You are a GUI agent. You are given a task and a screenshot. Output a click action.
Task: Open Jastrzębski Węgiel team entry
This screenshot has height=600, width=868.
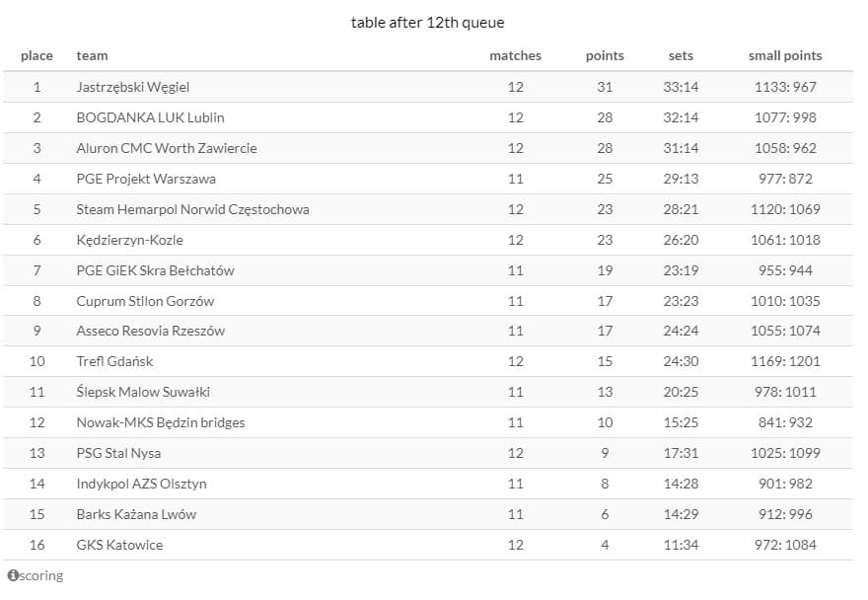(132, 87)
